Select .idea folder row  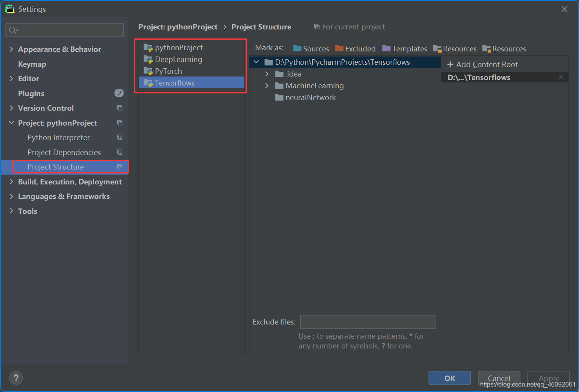tap(345, 74)
